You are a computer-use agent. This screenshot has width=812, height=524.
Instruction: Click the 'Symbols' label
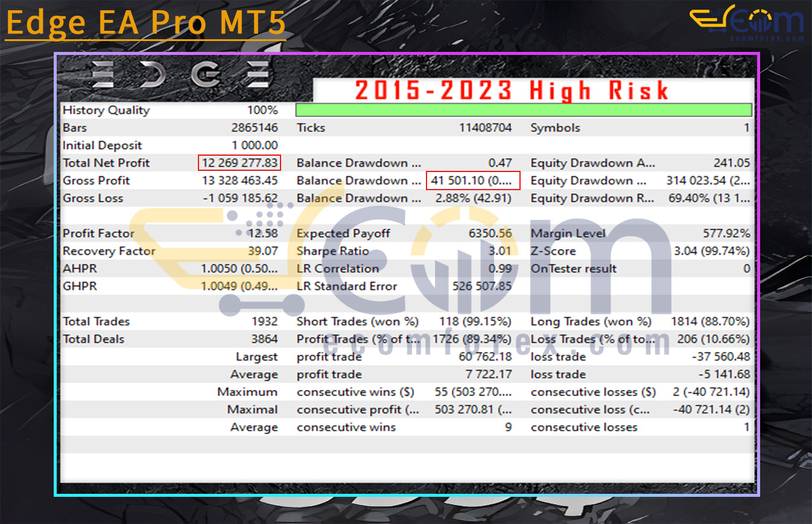pos(556,128)
